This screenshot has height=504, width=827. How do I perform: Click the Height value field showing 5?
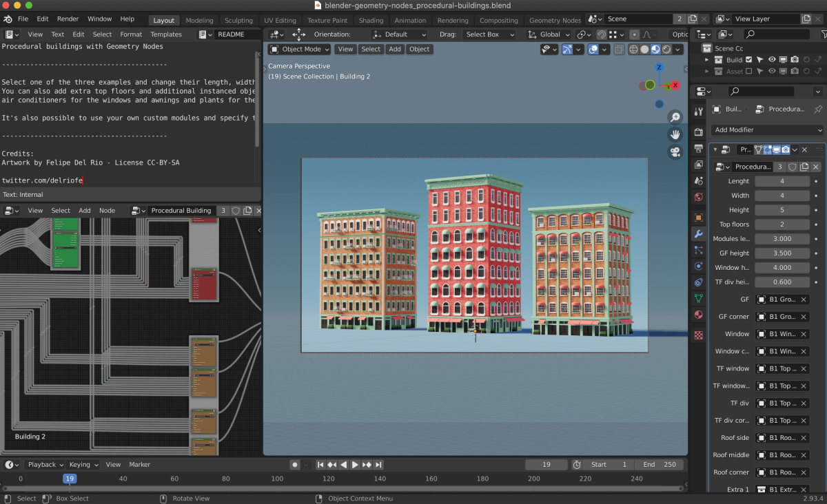pos(782,210)
